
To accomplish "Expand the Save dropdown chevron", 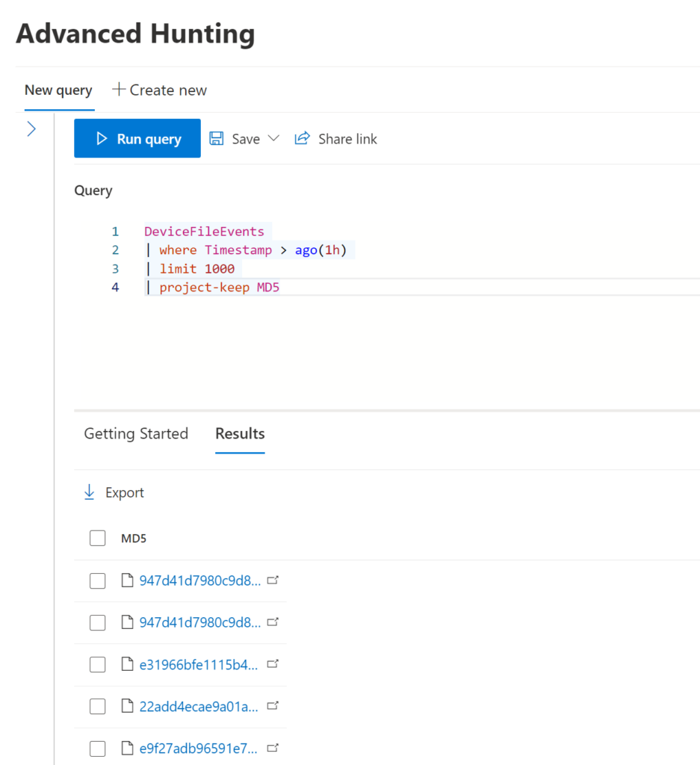I will pyautogui.click(x=273, y=138).
